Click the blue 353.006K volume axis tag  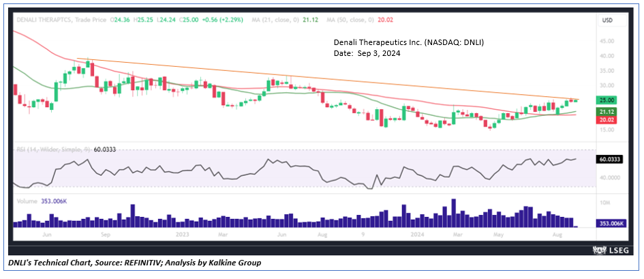611,224
